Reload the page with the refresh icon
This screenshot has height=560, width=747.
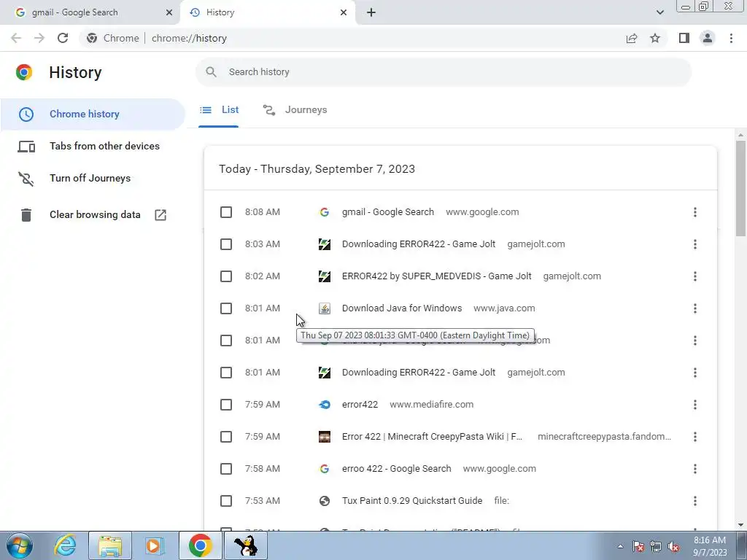[63, 38]
